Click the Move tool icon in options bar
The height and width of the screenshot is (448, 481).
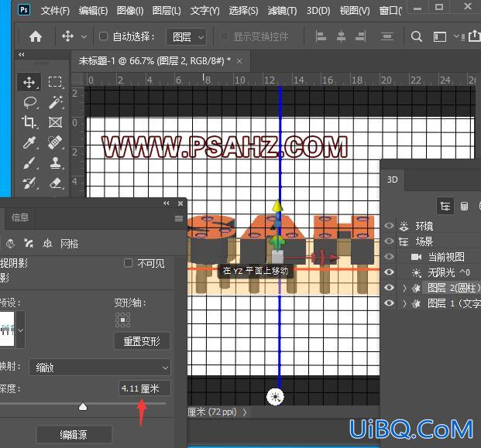click(67, 36)
